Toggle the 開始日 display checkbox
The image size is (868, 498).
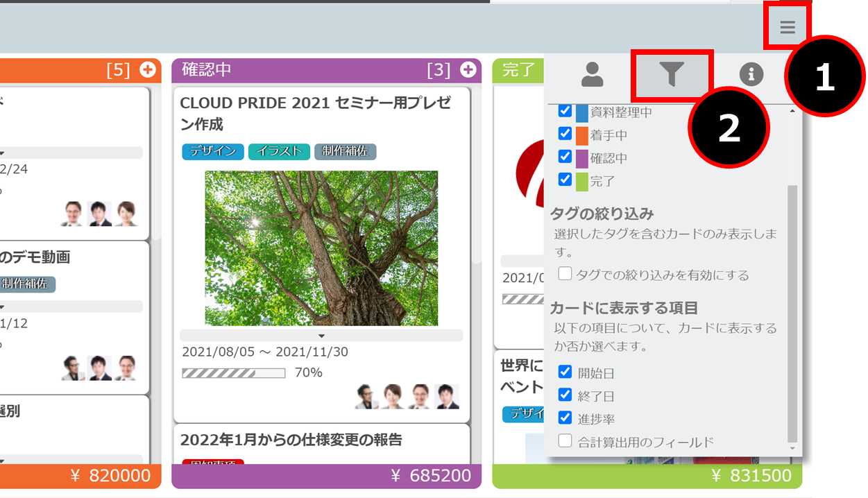(565, 372)
